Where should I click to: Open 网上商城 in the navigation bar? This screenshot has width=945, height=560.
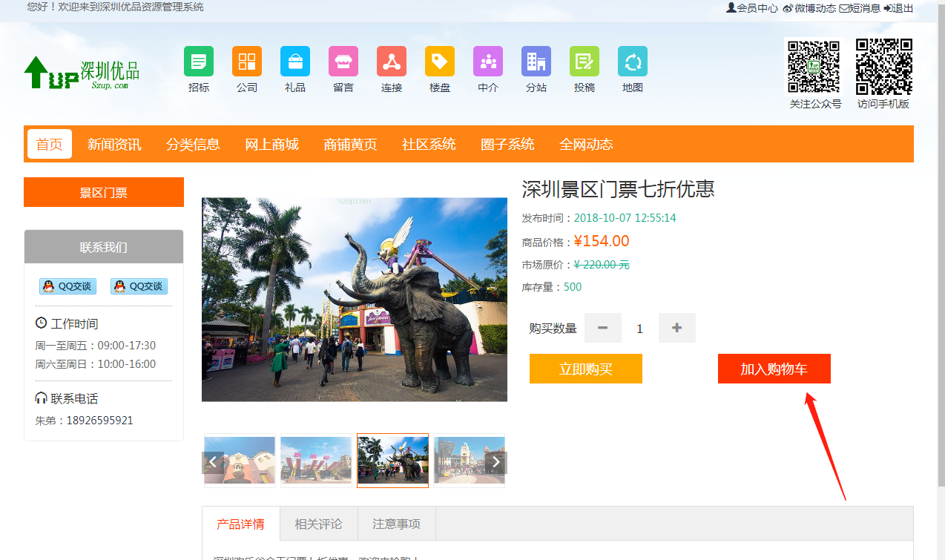(x=271, y=144)
